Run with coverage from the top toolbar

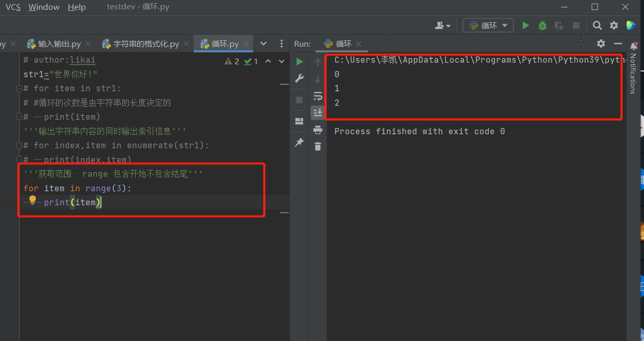point(559,25)
